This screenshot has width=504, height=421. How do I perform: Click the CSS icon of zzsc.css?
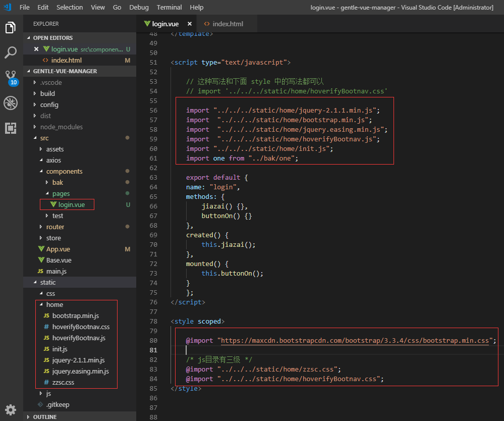[x=46, y=383]
